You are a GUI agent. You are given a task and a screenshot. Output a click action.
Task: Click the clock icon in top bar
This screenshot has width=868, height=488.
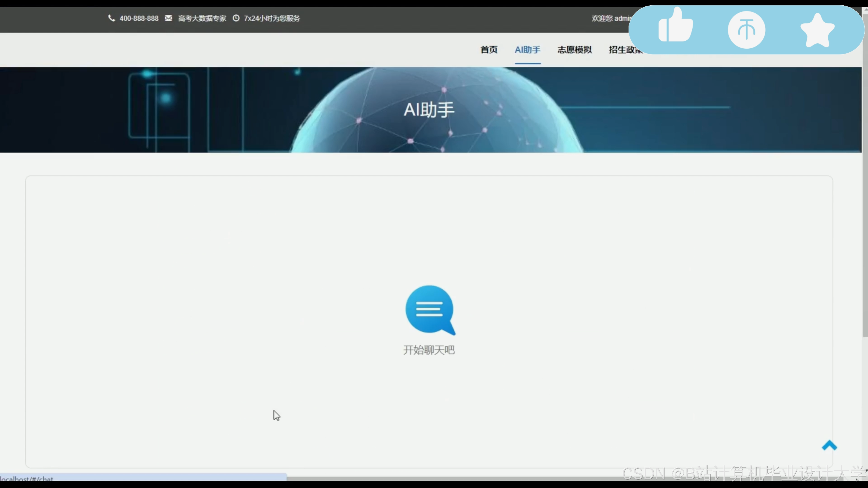(236, 18)
